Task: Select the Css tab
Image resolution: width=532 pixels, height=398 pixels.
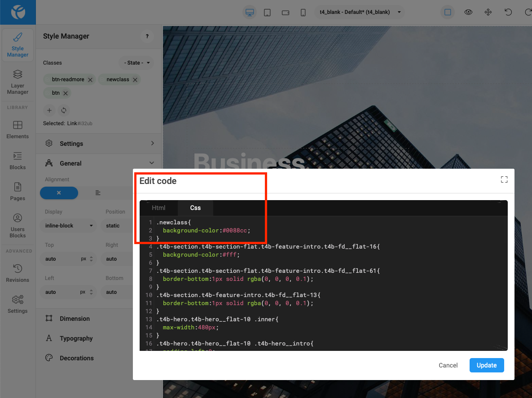Action: tap(195, 208)
